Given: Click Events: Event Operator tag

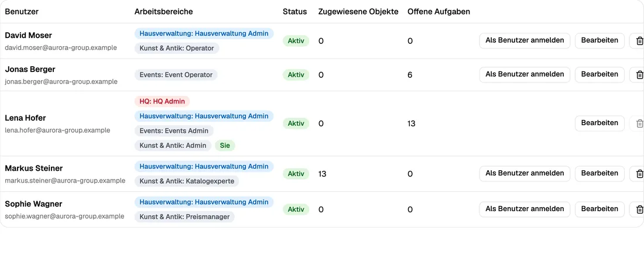Looking at the screenshot, I should 176,75.
